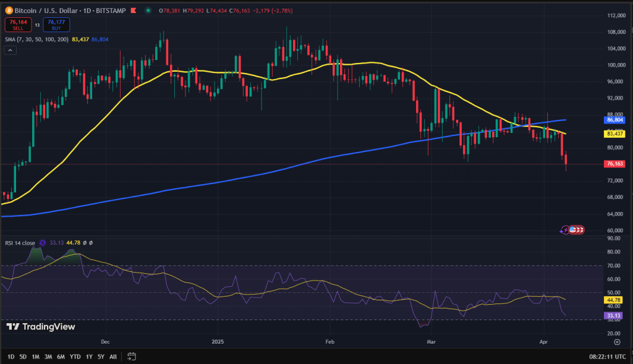Switch to the 1Y time range

point(89,357)
